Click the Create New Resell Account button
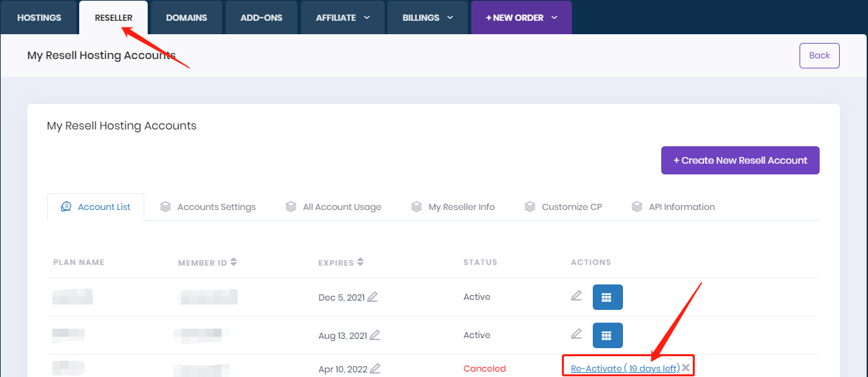The image size is (868, 377). coord(740,160)
